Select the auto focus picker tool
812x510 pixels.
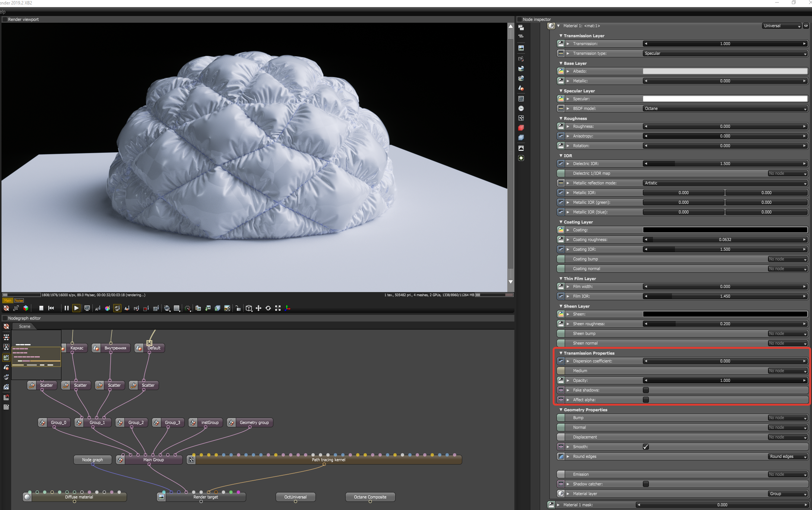[98, 308]
